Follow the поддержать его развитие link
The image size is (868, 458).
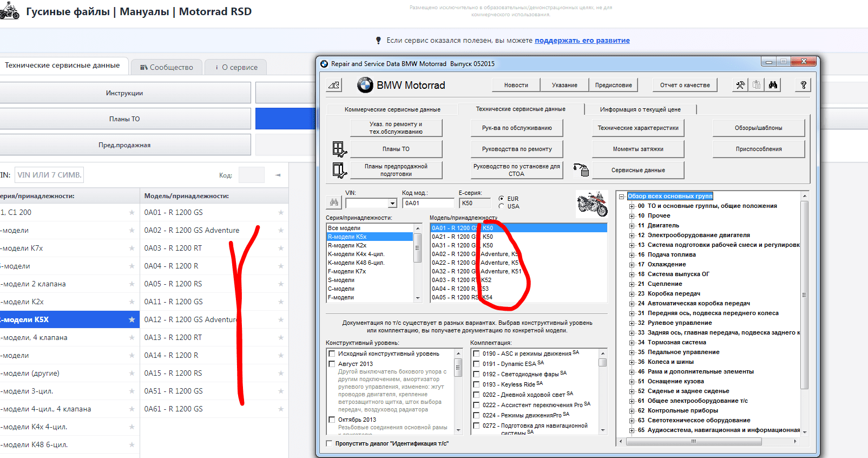(x=582, y=41)
